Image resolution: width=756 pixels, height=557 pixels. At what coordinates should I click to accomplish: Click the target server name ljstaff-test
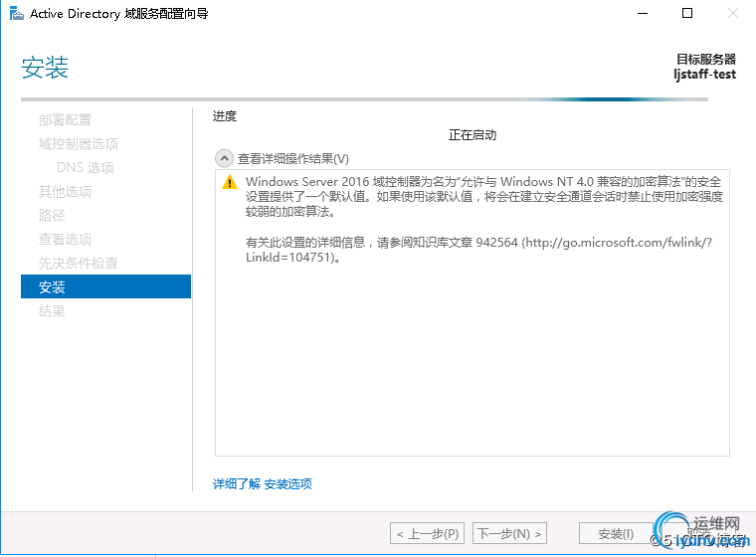pos(705,75)
